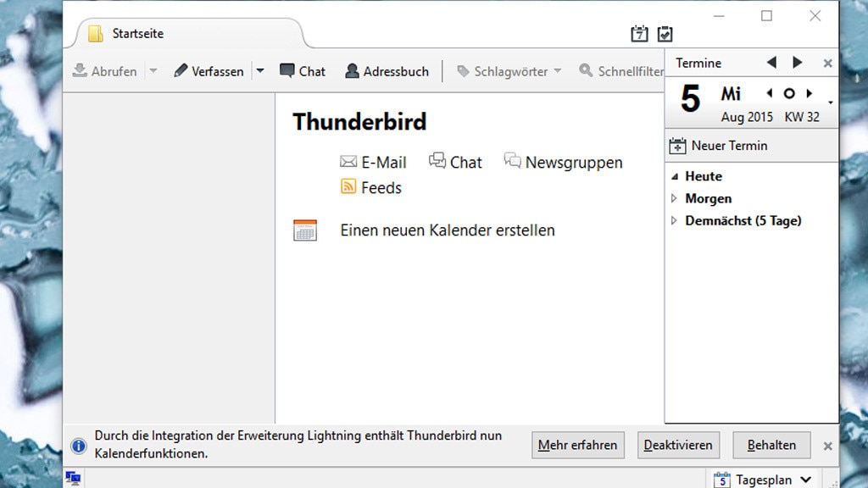Expand the Demnächst (5 Tage) section
The image size is (868, 488).
click(x=674, y=220)
